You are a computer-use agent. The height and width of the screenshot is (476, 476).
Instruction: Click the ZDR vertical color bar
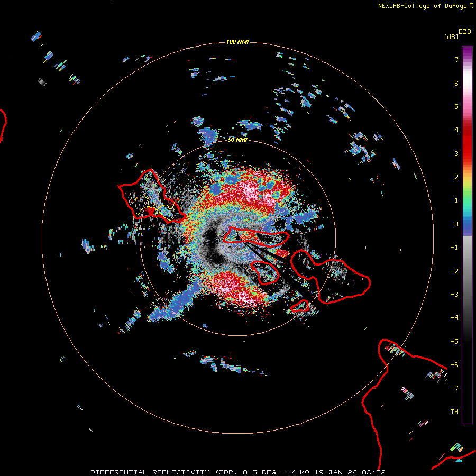pyautogui.click(x=467, y=235)
